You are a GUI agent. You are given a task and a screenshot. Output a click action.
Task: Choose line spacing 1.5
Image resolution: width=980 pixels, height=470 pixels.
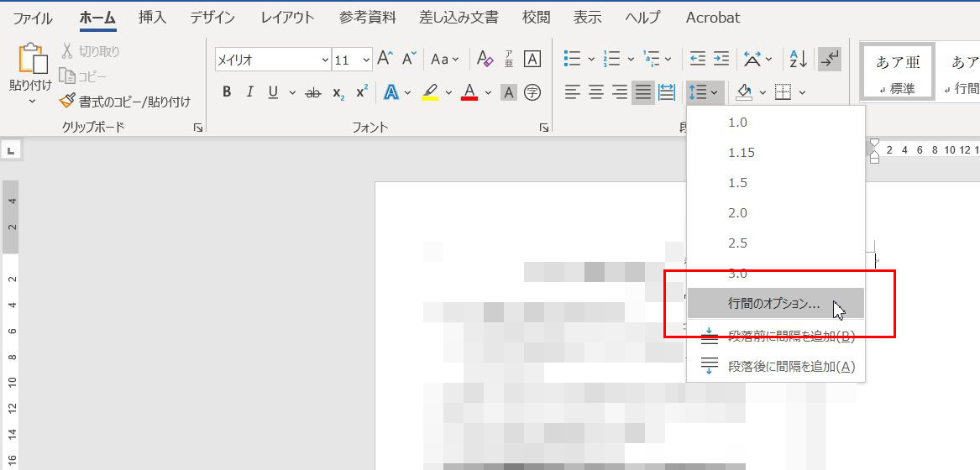pyautogui.click(x=737, y=183)
